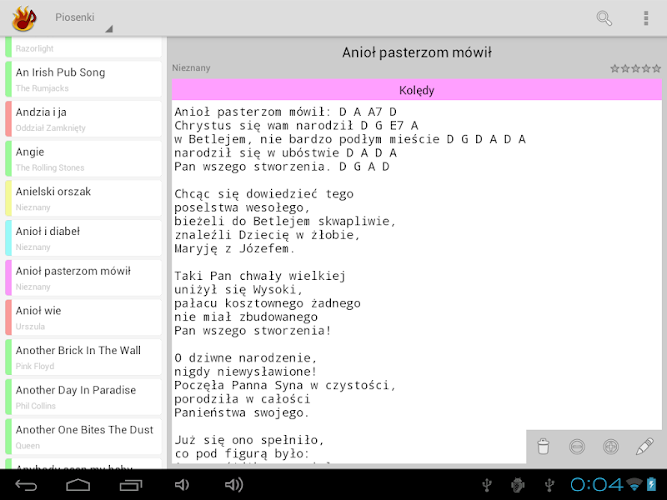Open the overflow menu with three dots
667x500 pixels.
(646, 18)
